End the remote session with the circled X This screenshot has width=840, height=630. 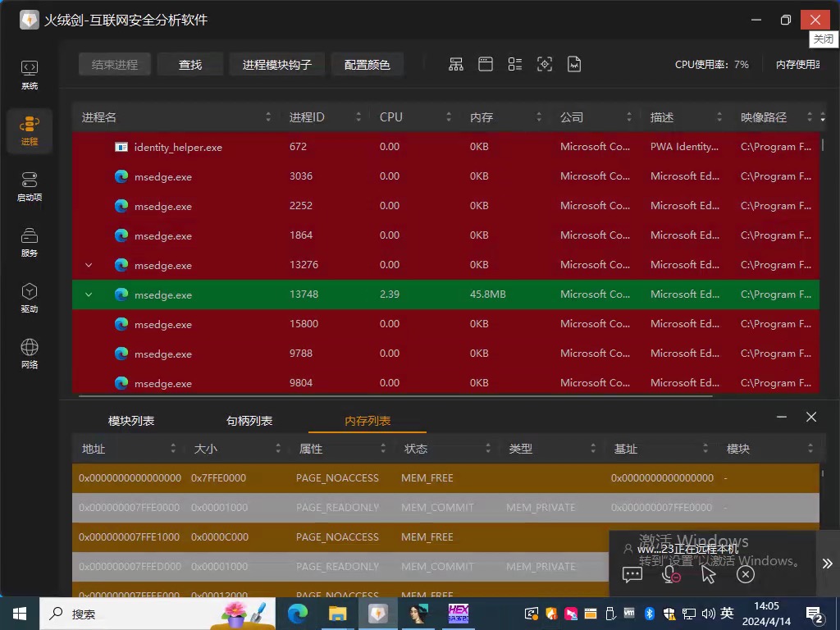click(745, 574)
